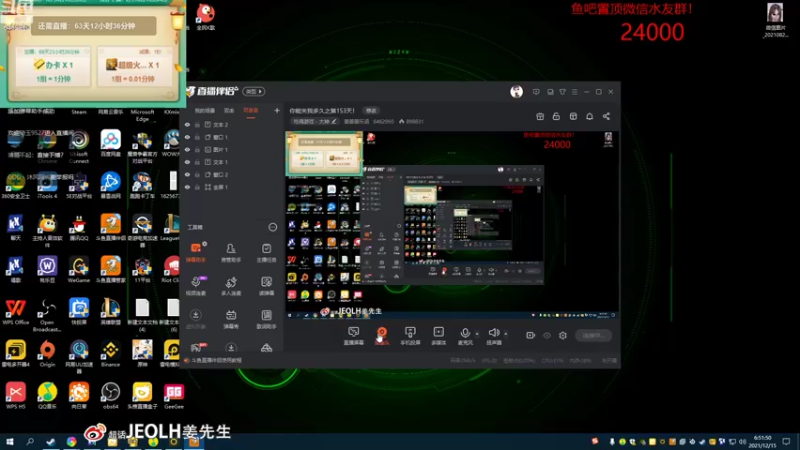Viewport: 800px width, 450px height.
Task: Open the WeGame desktop shortcut
Action: pos(79,270)
